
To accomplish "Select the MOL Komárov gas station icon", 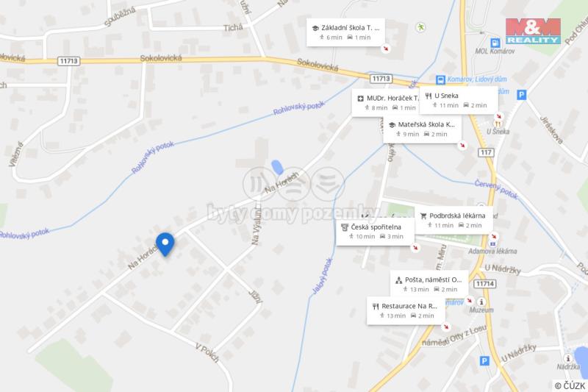I will click(x=495, y=43).
